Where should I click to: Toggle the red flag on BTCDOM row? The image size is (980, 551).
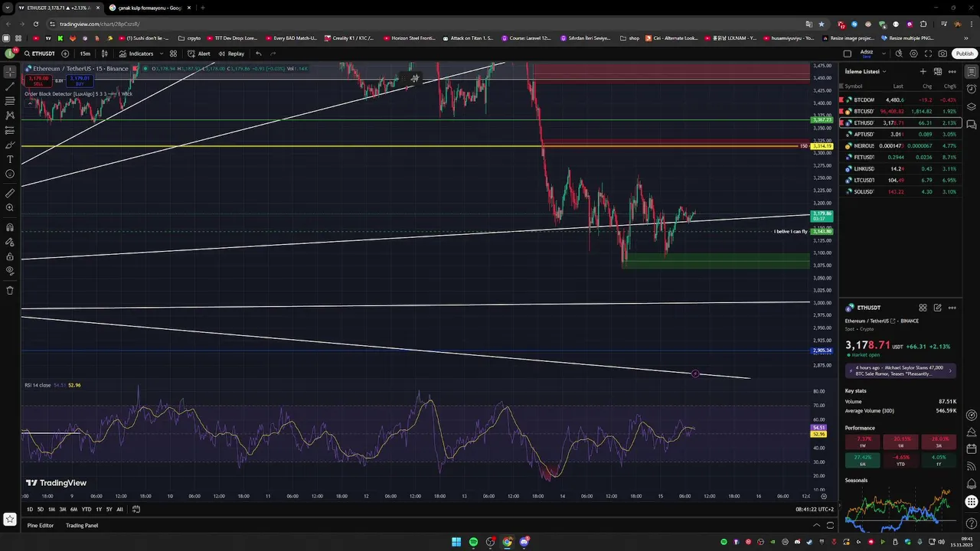841,99
